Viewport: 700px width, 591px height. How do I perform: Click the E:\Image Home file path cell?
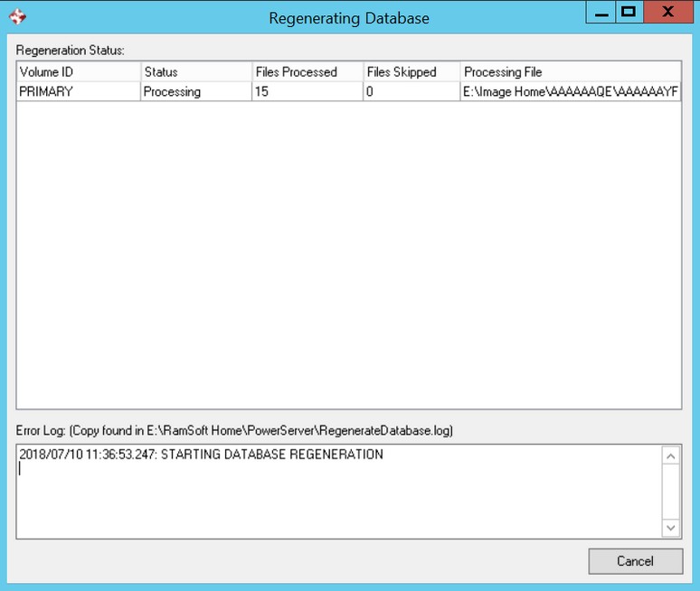[x=570, y=91]
